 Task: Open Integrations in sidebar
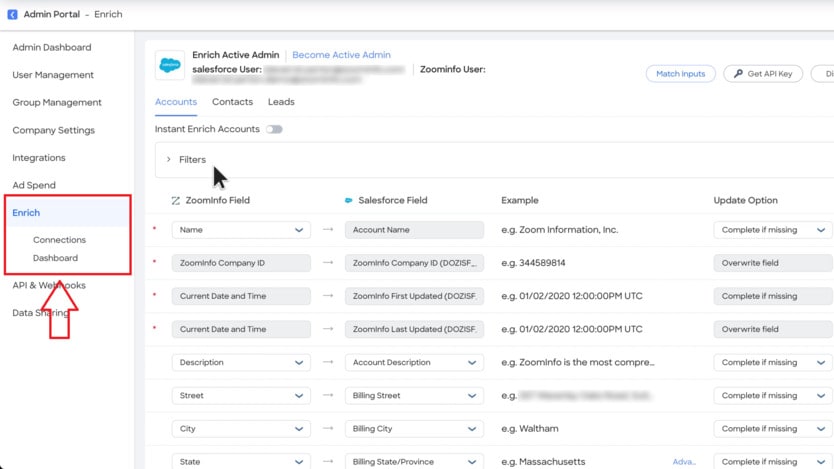point(39,158)
